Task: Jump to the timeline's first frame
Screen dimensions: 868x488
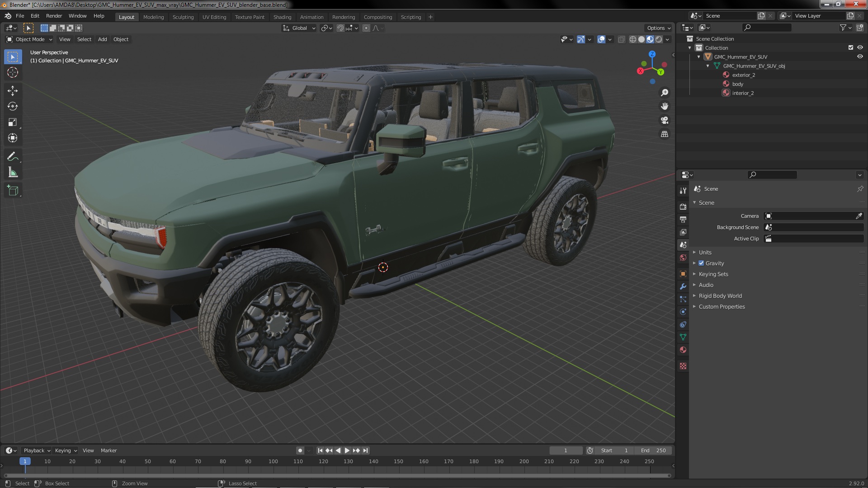Action: [x=320, y=450]
